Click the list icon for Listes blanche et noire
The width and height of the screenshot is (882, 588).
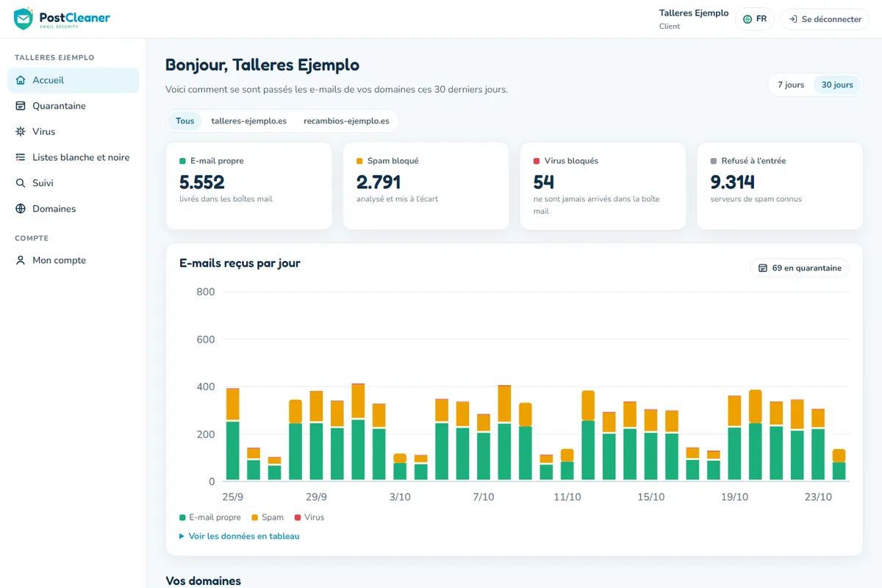(21, 157)
